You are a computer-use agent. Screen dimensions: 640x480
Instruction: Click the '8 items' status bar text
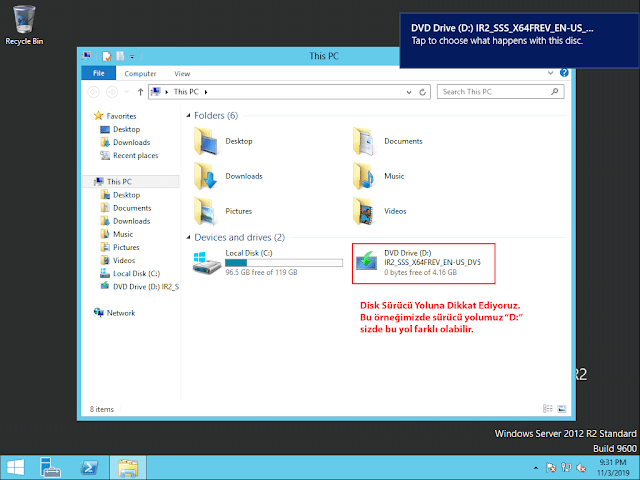tap(102, 409)
